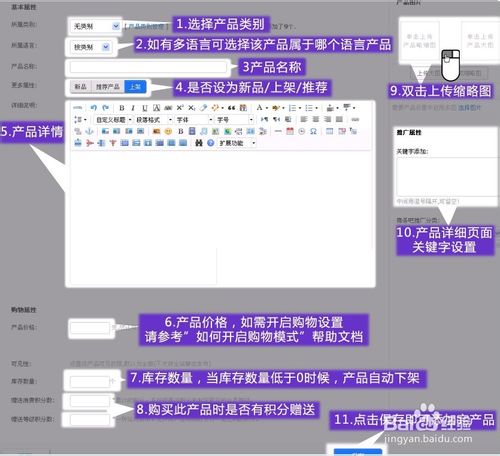Insert the time with the clock icon
This screenshot has width=500, height=456.
[x=302, y=131]
